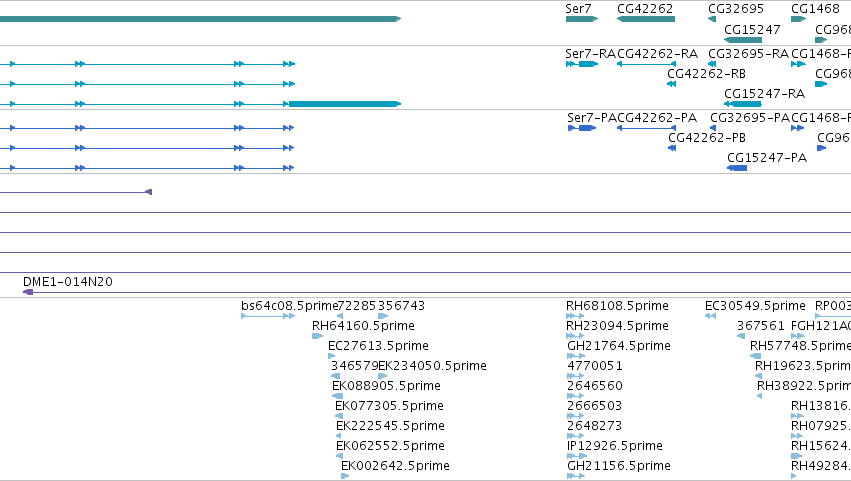Select the bs64c08.5prime EST label

pyautogui.click(x=289, y=306)
